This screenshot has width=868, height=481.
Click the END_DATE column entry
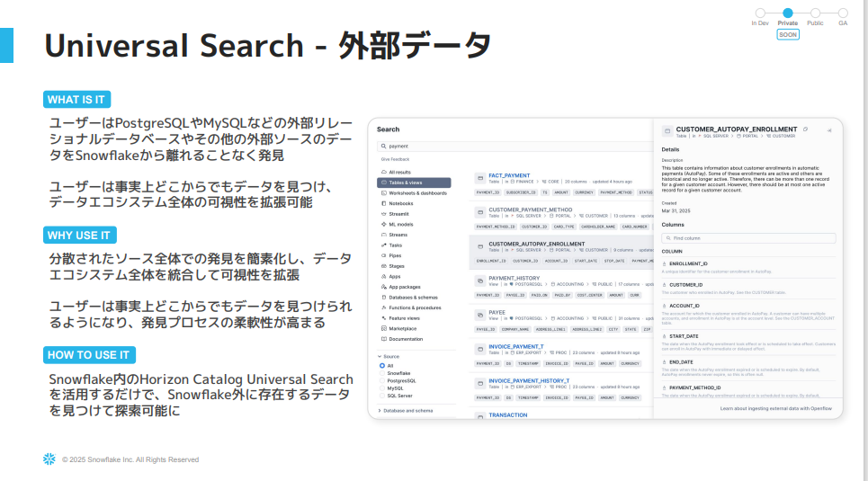pos(748,368)
